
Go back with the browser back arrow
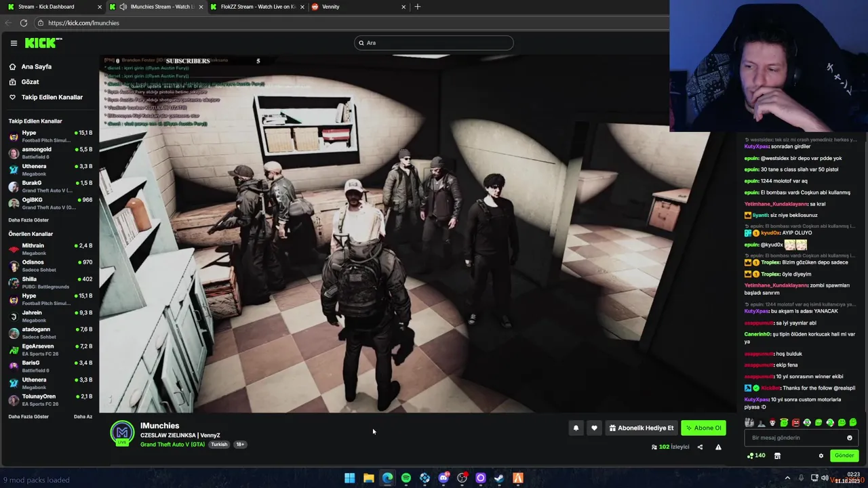click(8, 22)
